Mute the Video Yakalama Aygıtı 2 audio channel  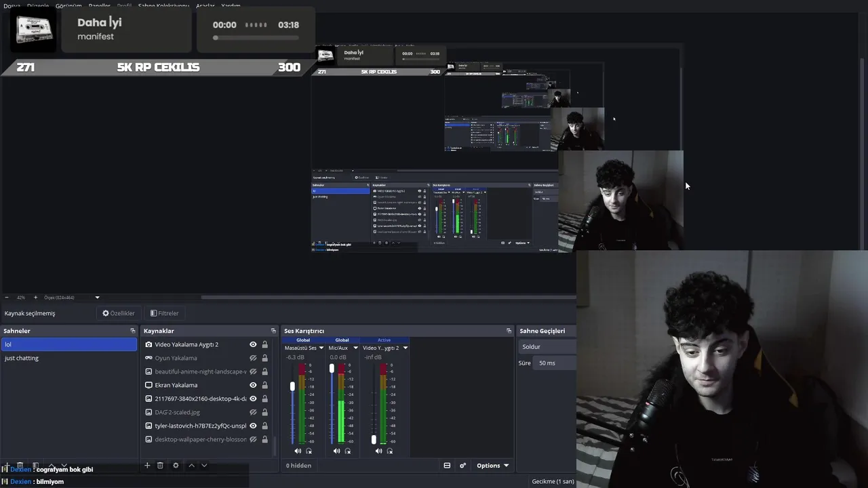378,451
